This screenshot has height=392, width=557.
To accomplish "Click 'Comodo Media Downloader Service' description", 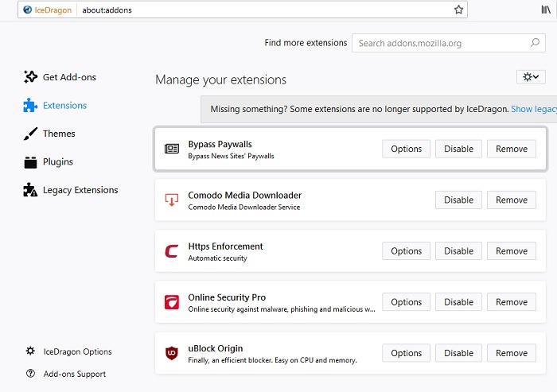I will pyautogui.click(x=244, y=207).
